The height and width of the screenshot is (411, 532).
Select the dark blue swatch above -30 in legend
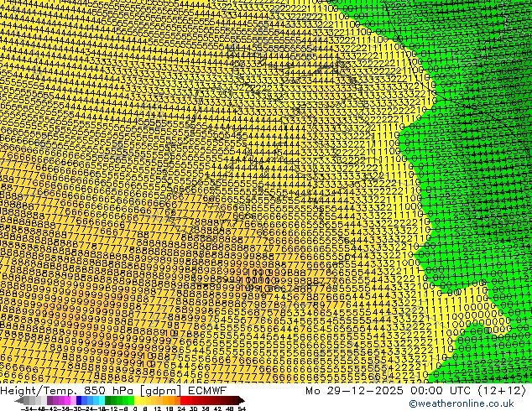pyautogui.click(x=79, y=400)
